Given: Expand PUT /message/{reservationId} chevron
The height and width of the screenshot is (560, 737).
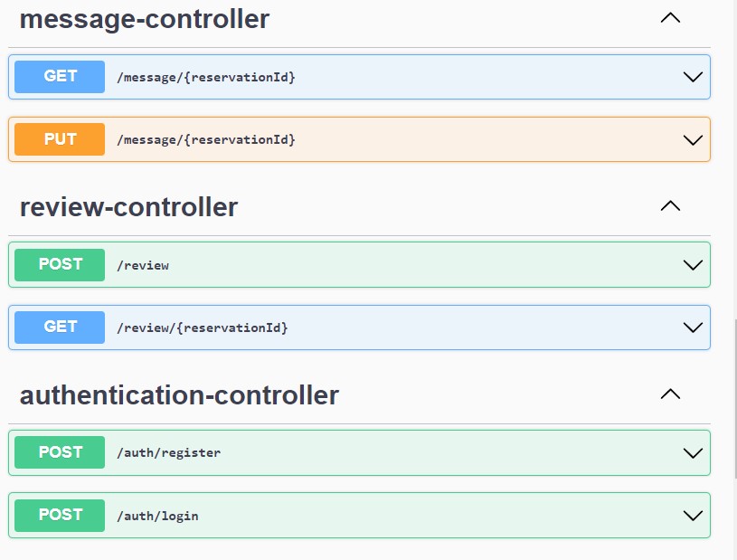Looking at the screenshot, I should point(693,139).
